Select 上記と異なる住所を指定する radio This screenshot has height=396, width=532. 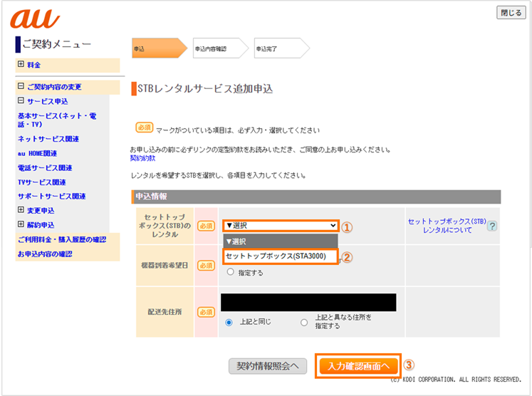[304, 322]
